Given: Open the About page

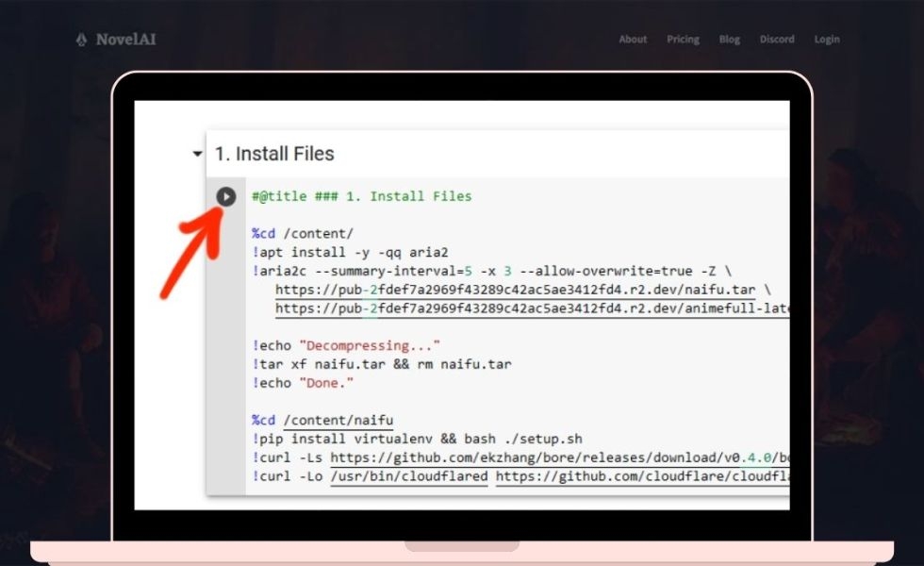Looking at the screenshot, I should point(633,40).
